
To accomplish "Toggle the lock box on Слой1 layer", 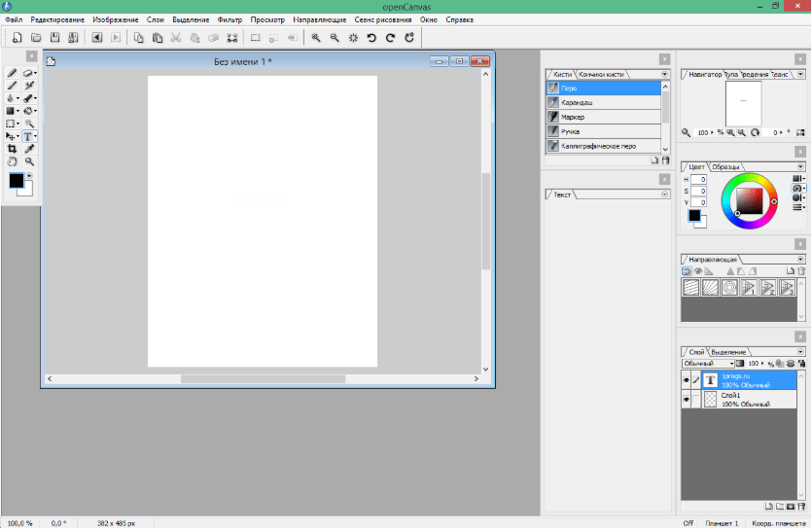I will (x=696, y=399).
